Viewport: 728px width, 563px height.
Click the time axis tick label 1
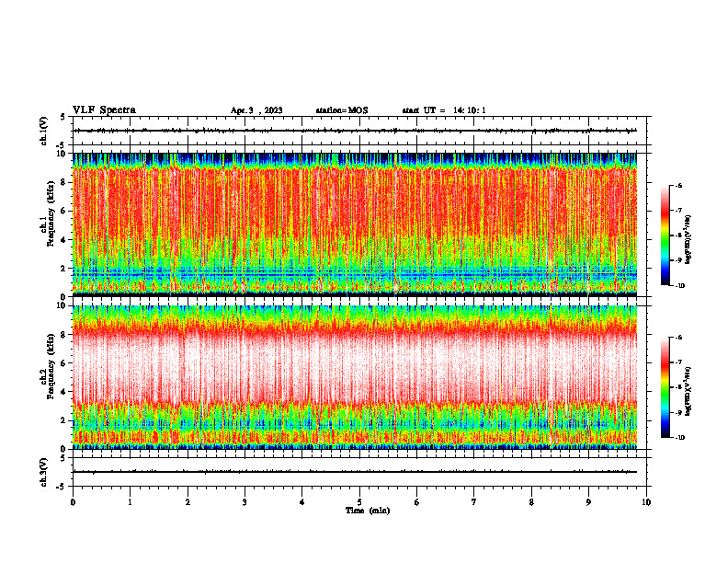click(x=130, y=502)
